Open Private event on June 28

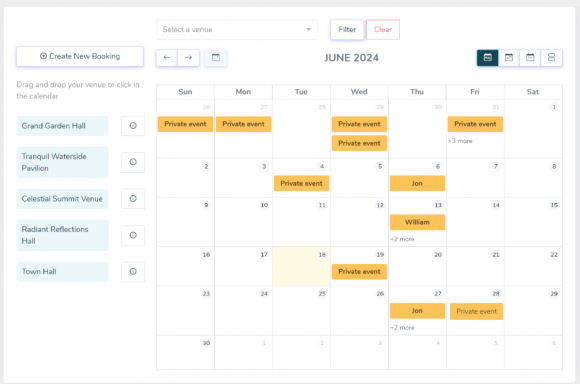point(476,311)
